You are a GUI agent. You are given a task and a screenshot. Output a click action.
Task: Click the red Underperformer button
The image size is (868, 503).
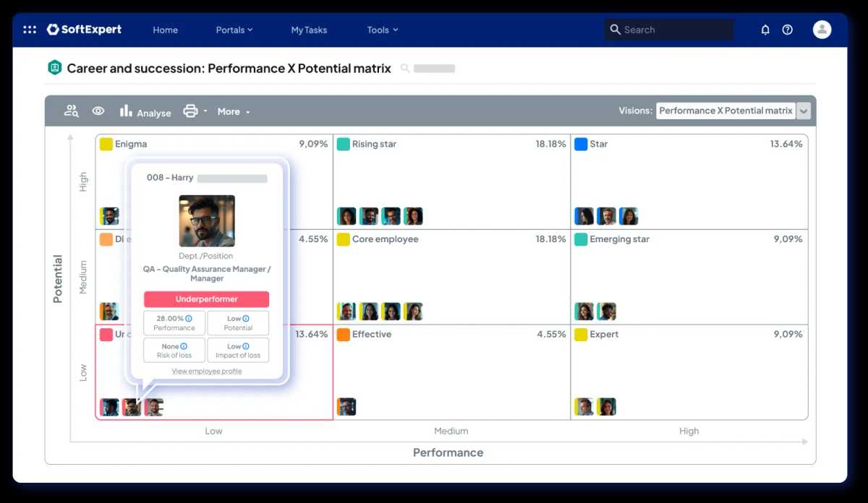click(206, 299)
